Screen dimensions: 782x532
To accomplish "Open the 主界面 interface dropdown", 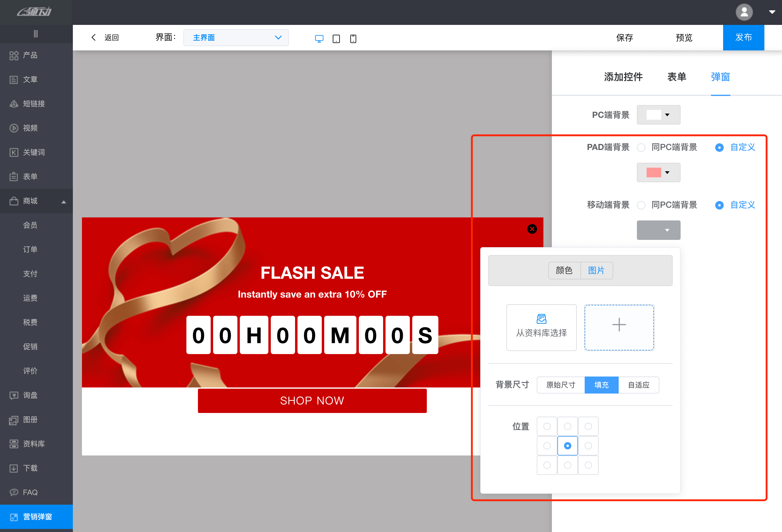I will pos(236,37).
